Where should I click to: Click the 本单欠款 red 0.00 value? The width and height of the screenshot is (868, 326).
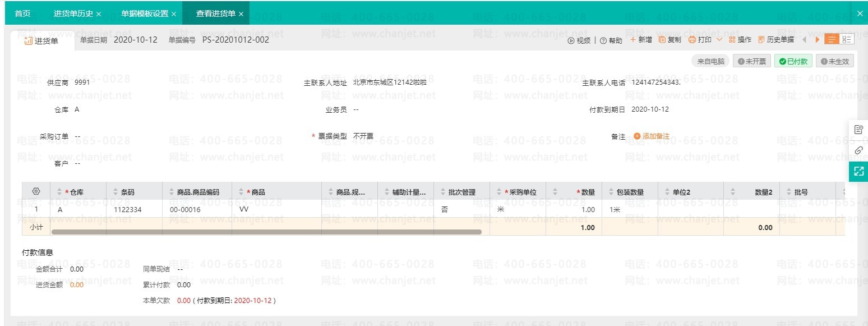pyautogui.click(x=184, y=300)
